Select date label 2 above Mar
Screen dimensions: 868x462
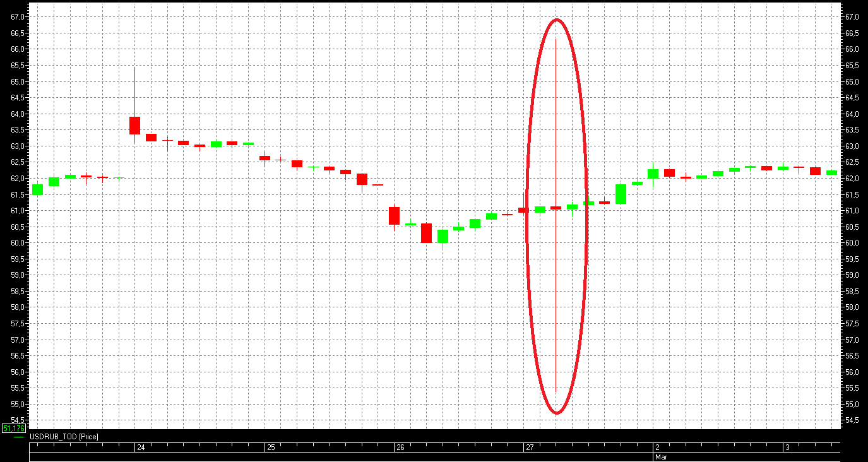657,447
